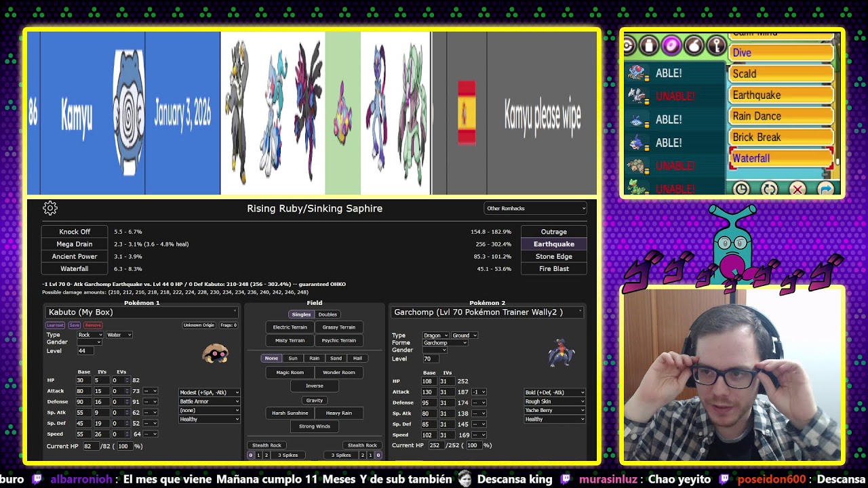This screenshot has height=488, width=868.
Task: Select the Outrage move result
Action: 554,232
